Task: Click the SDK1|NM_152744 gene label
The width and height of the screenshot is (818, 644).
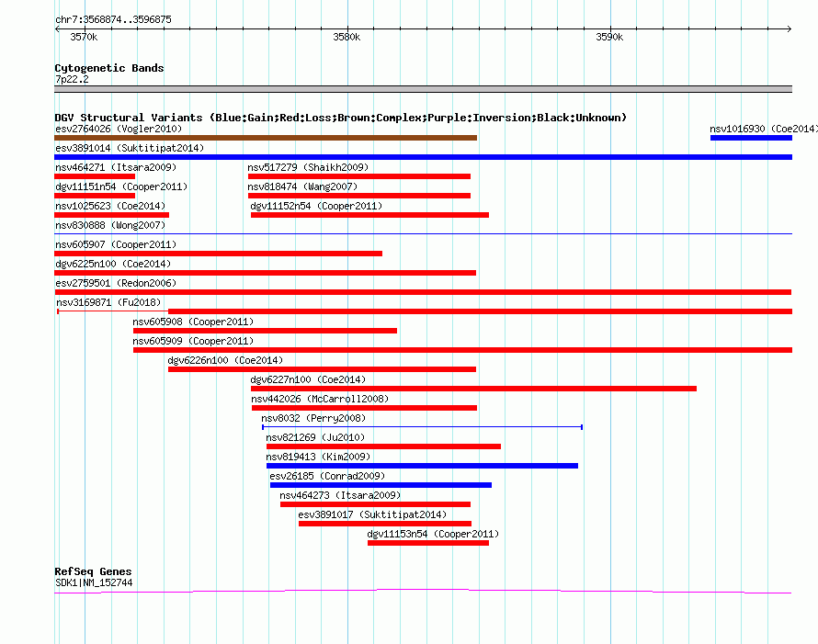Action: click(94, 583)
